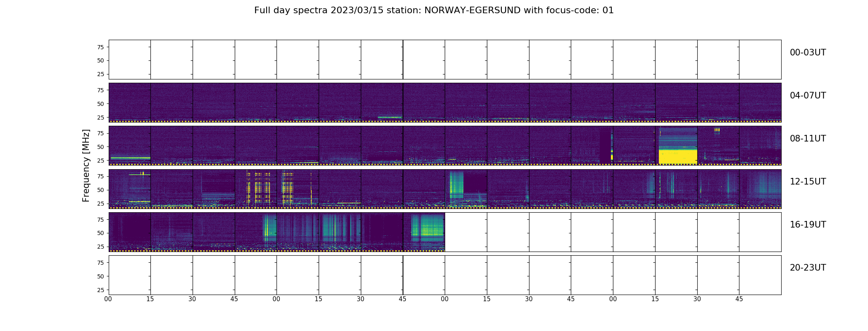Click the 50 tick of the 12-15UT row
The width and height of the screenshot is (868, 331).
click(x=100, y=190)
